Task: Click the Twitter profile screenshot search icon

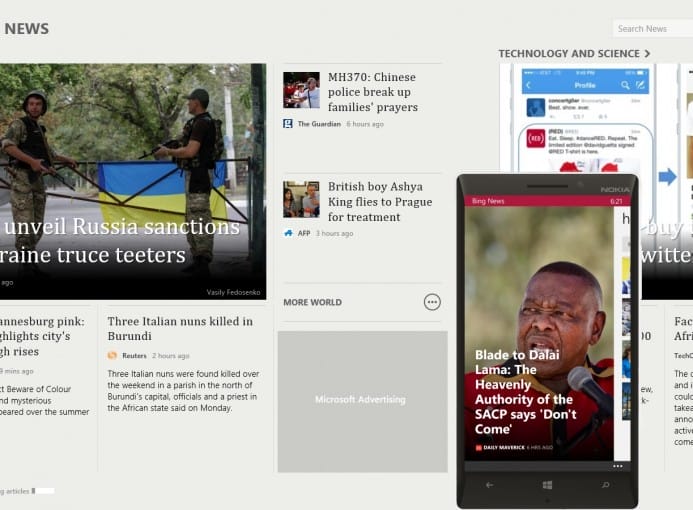Action: [x=624, y=85]
